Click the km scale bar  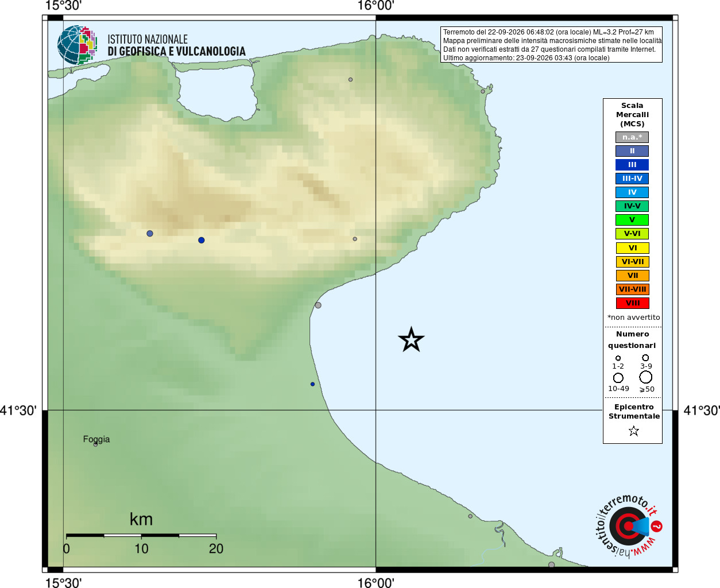[x=141, y=535]
